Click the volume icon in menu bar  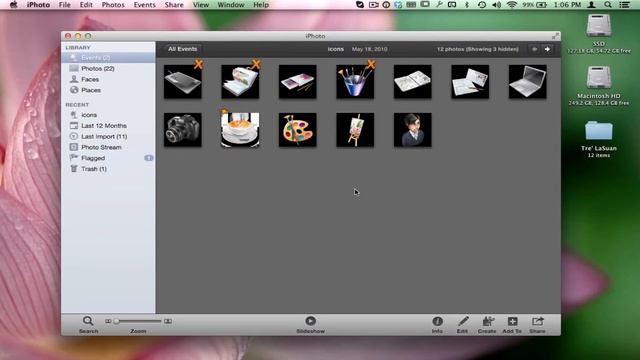pyautogui.click(x=497, y=5)
